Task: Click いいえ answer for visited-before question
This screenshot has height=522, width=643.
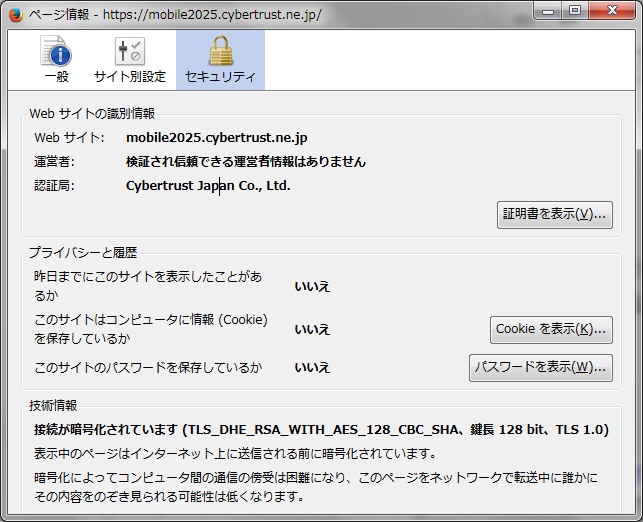Action: [312, 287]
